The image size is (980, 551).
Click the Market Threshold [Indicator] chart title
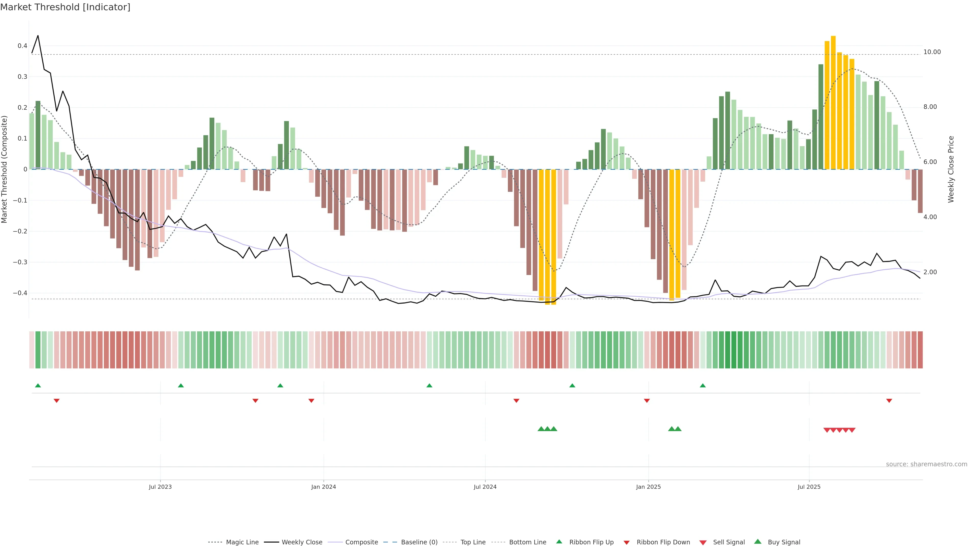tap(65, 7)
